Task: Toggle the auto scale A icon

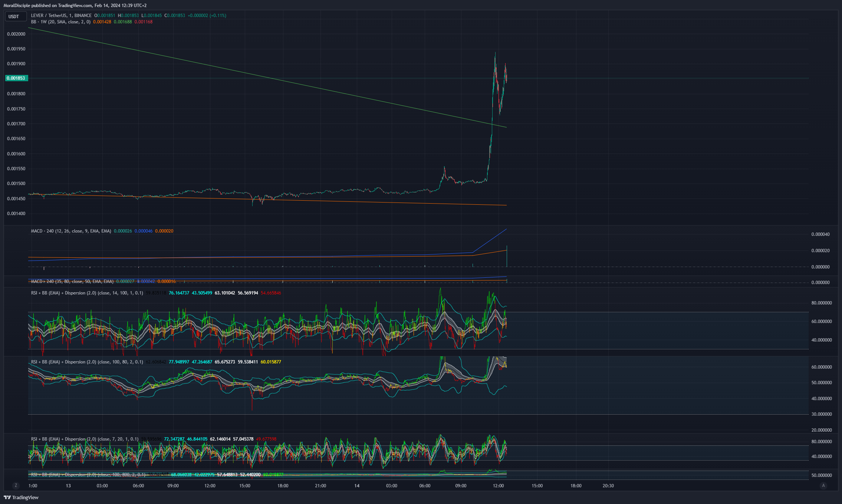Action: (x=823, y=485)
